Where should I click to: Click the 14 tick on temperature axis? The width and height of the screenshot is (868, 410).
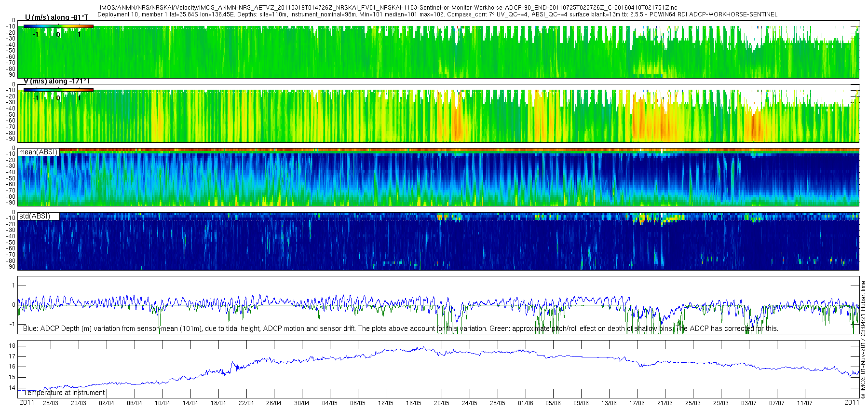[x=12, y=388]
